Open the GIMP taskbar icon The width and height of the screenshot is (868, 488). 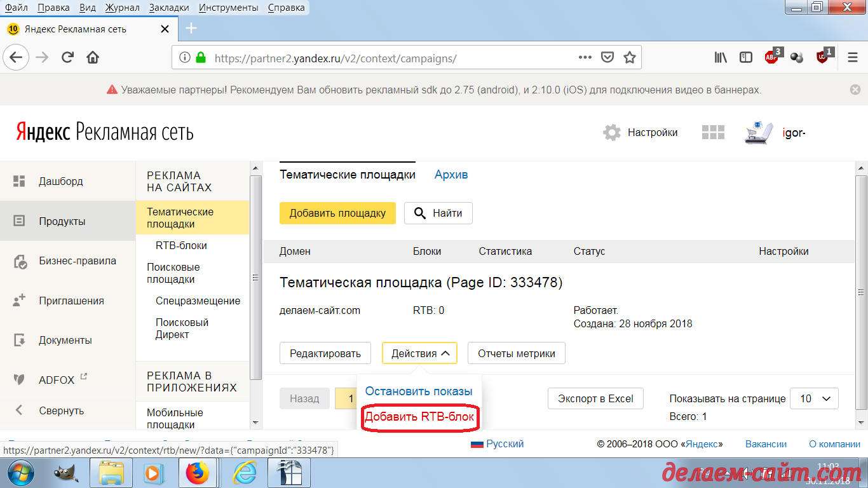tap(65, 473)
